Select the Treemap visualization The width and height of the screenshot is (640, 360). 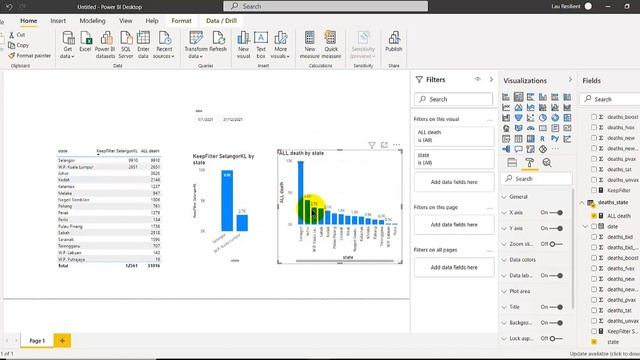click(x=567, y=118)
